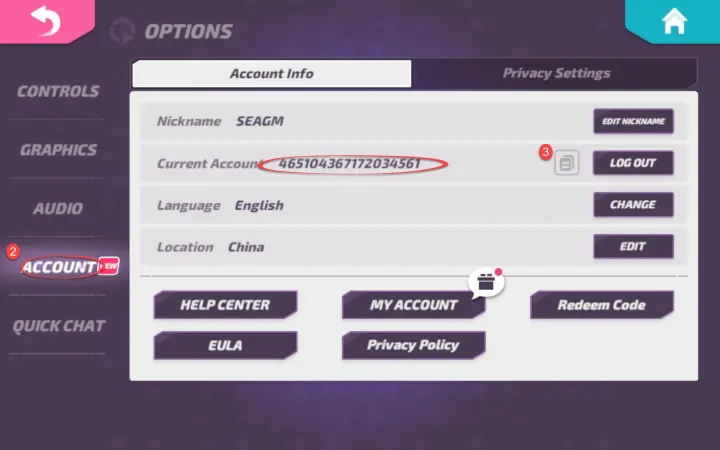Open the Privacy Policy

[413, 345]
